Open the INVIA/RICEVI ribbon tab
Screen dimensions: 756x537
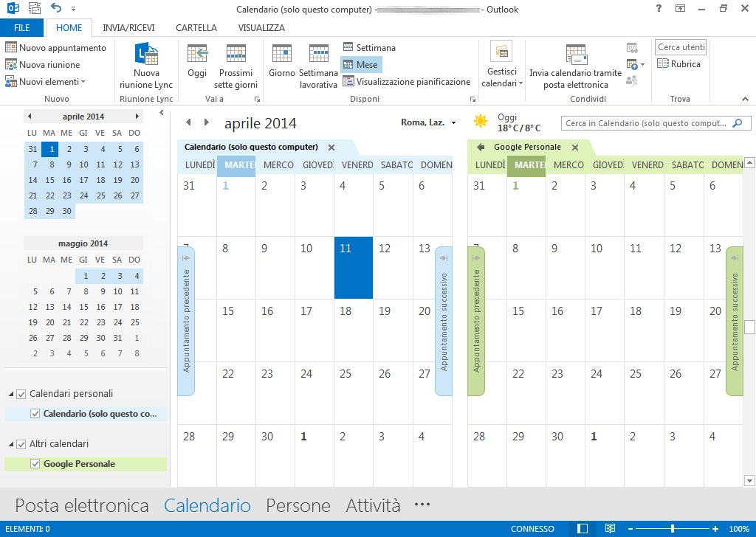[x=128, y=27]
